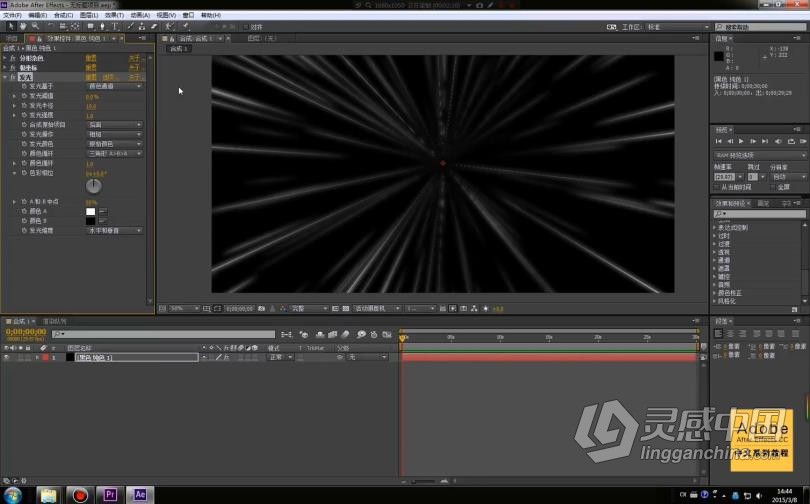The image size is (810, 504).
Task: Toggle the fx switch of 发光 effect
Action: pyautogui.click(x=13, y=77)
